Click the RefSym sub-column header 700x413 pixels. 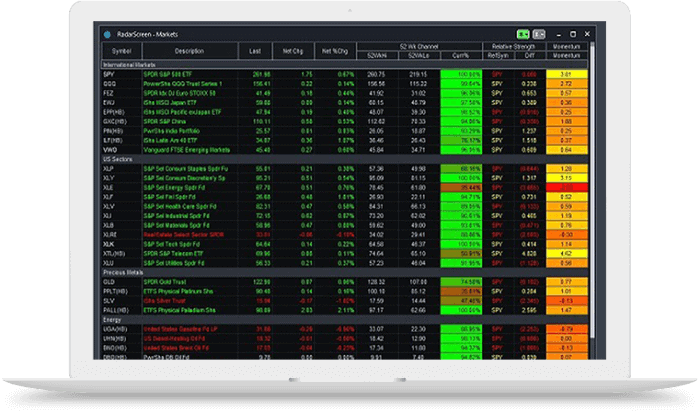click(x=498, y=55)
